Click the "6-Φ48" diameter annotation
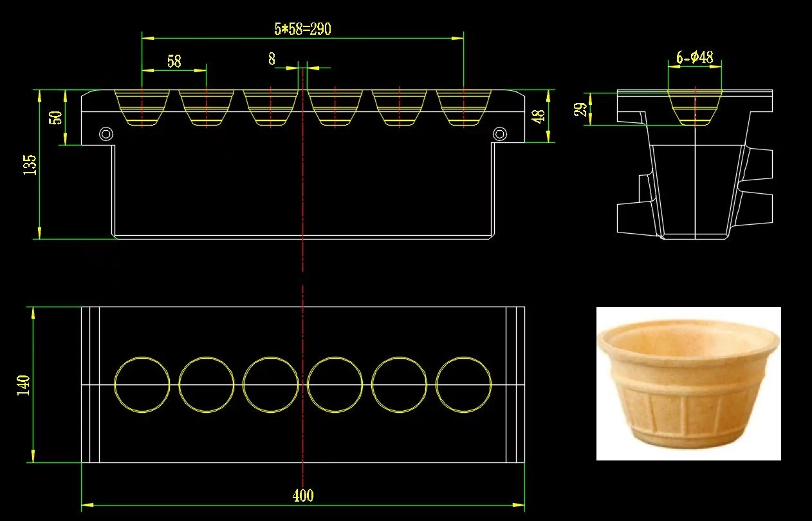Screen dimensions: 812x521 point(695,57)
